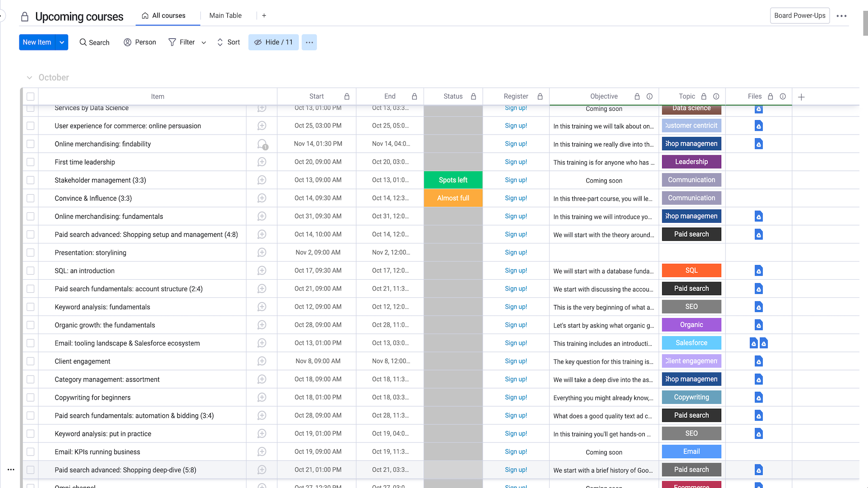Click the Person filter icon
Viewport: 868px width, 488px height.
127,42
